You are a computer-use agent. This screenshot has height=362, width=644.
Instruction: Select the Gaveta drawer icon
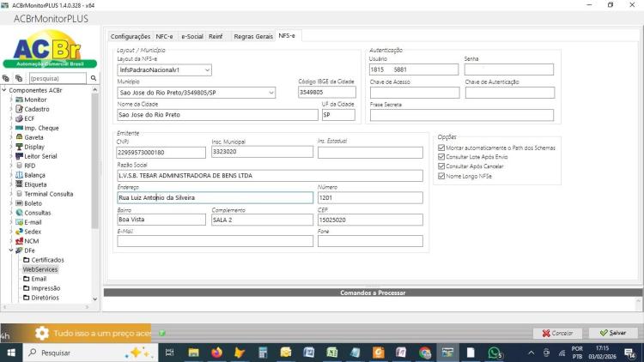click(x=19, y=137)
